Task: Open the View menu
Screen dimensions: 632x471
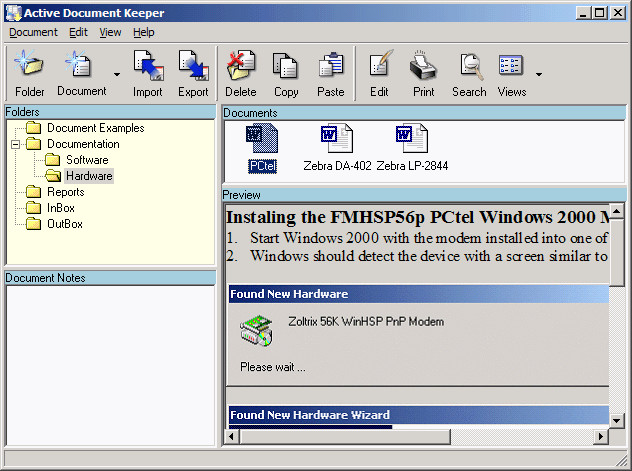Action: coord(110,32)
